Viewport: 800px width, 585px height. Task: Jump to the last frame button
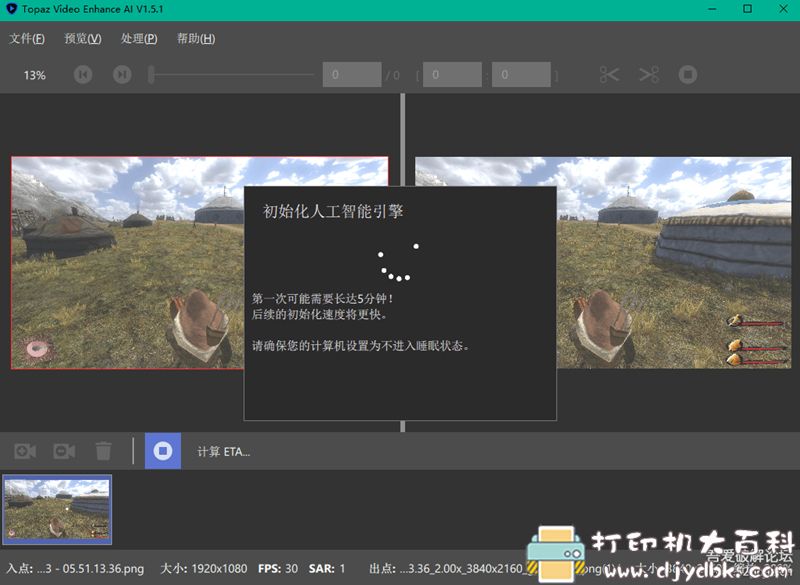click(122, 74)
